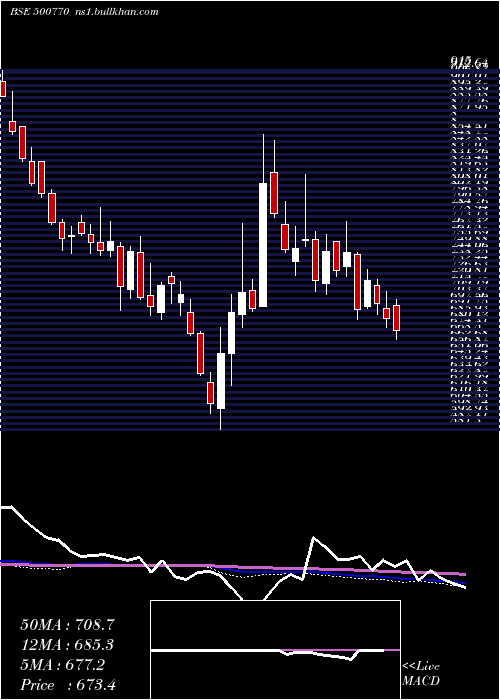The height and width of the screenshot is (700, 500).
Task: Click the last red candlestick at the chart's end
Action: coord(396,318)
